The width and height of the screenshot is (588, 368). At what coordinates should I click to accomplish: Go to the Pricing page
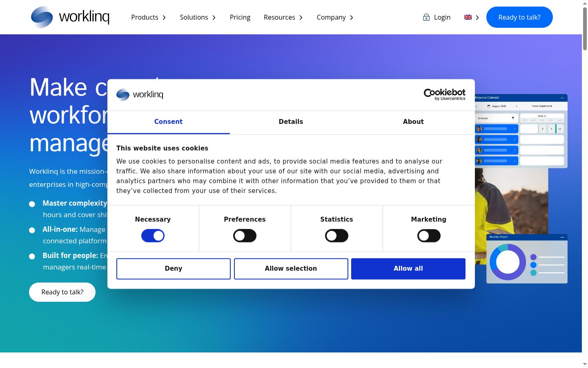(240, 17)
